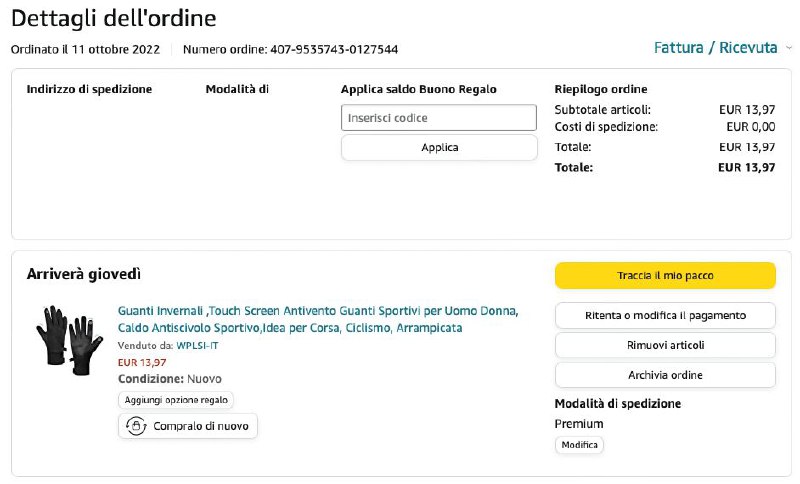Click Aggiungi opzione regalo
The image size is (800, 484).
point(176,400)
